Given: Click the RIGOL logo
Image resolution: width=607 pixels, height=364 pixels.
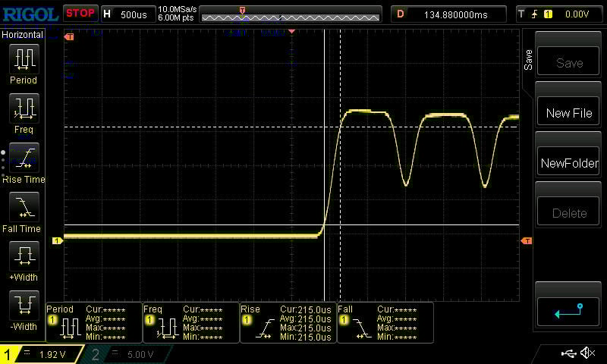Looking at the screenshot, I should (30, 14).
